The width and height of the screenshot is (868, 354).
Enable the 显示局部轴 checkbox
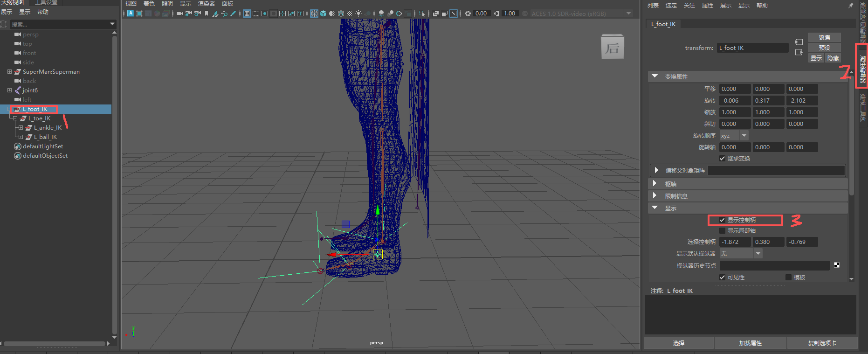(x=722, y=231)
